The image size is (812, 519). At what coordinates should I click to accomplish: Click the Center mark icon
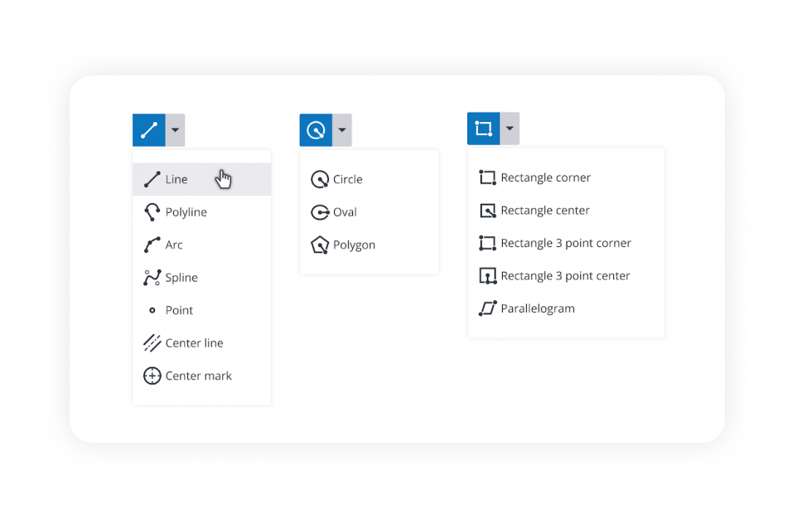point(152,376)
